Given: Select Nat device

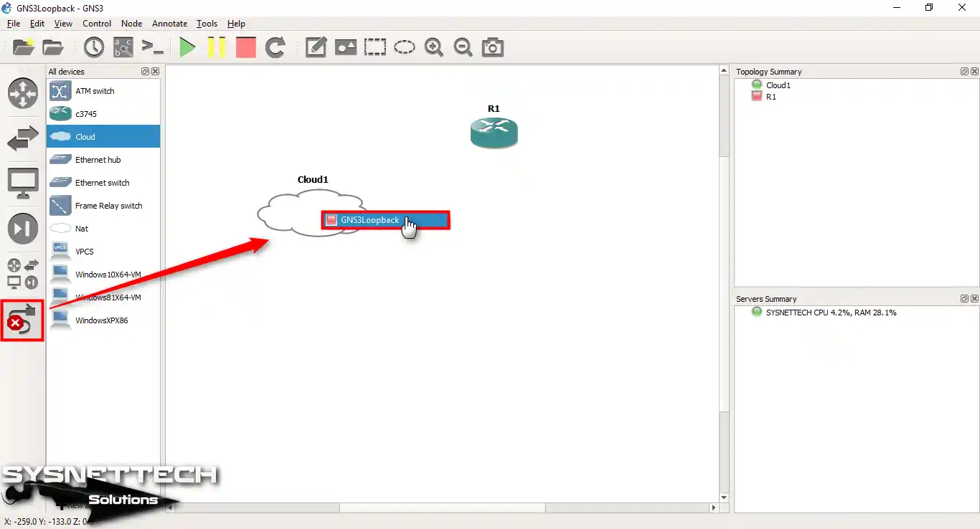Looking at the screenshot, I should point(103,229).
